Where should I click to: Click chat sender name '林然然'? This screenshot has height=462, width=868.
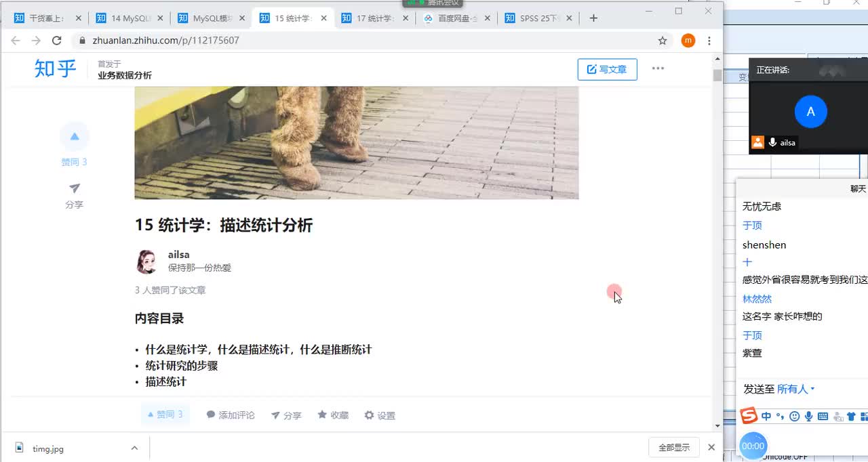(757, 299)
